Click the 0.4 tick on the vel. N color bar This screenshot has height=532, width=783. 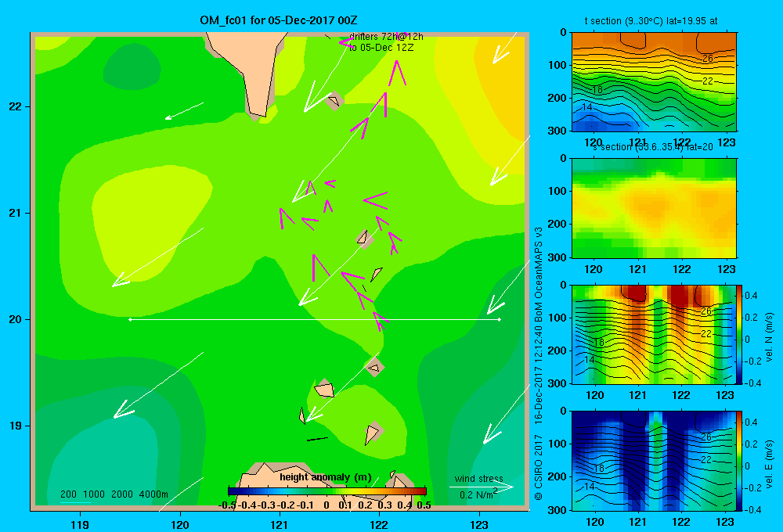point(751,296)
